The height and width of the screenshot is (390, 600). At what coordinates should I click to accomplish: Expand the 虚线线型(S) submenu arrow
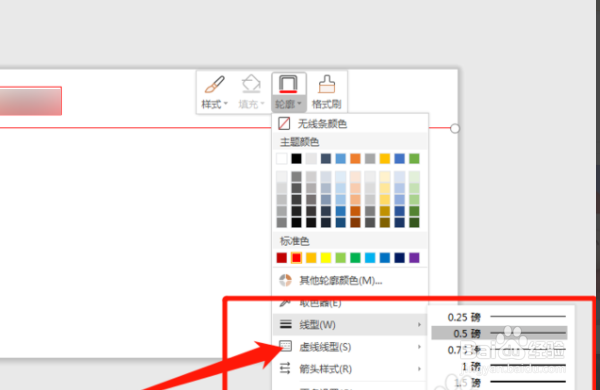419,347
